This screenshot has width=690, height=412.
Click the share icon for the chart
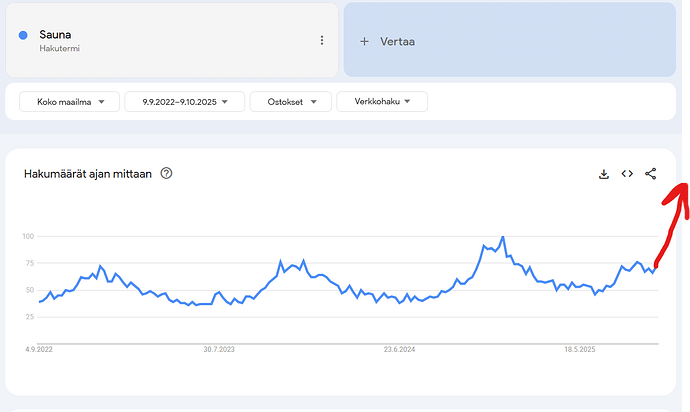tap(650, 174)
